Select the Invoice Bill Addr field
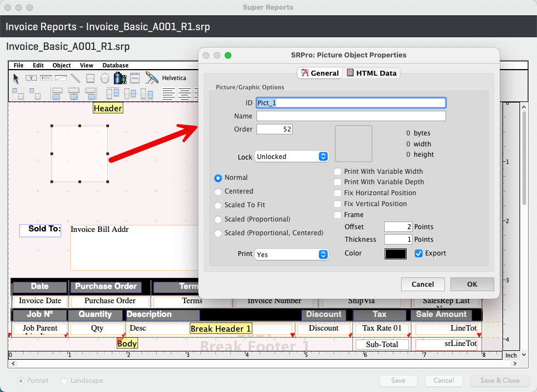The image size is (537, 392). click(134, 248)
